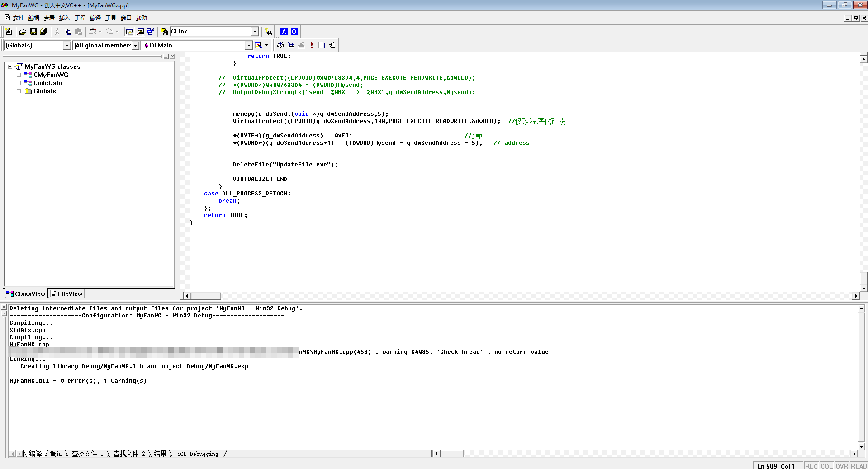Open the (Globals) class dropdown
Image resolution: width=868 pixels, height=469 pixels.
click(x=67, y=46)
